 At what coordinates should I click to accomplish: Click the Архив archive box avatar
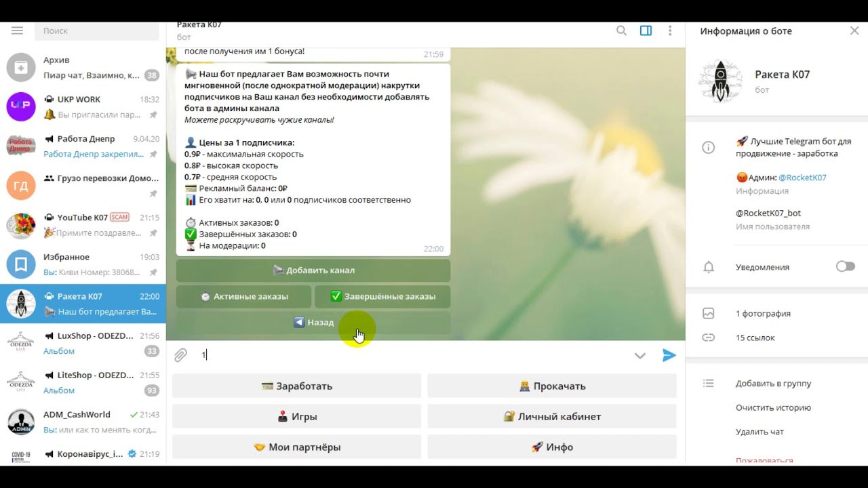21,67
